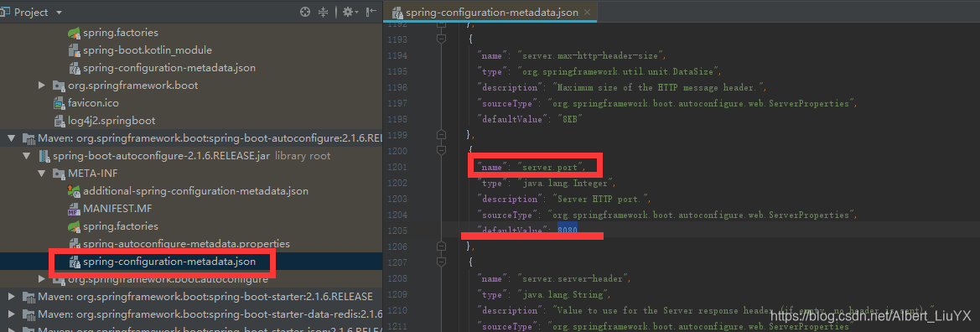Expand Maven spring-boot-starter:2.1.6.RELEASE node
Viewport: 980px width, 332px height.
pyautogui.click(x=11, y=296)
